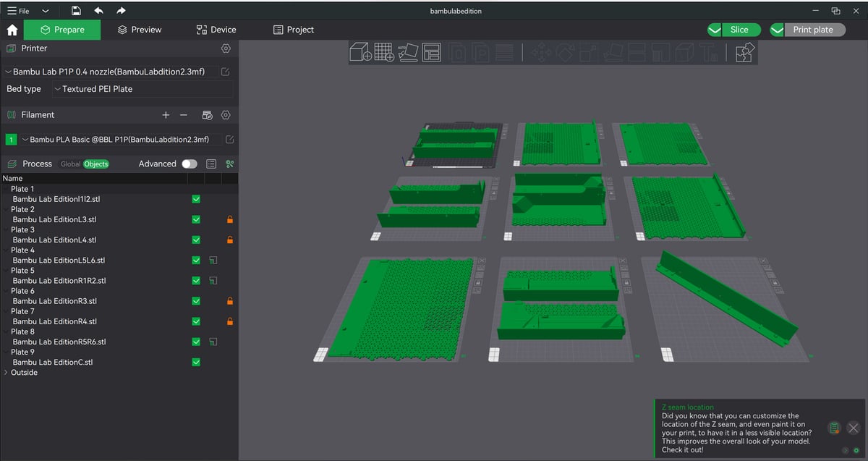Screen dimensions: 868x461
Task: Select the Rotate tool in toolbar
Action: [566, 52]
